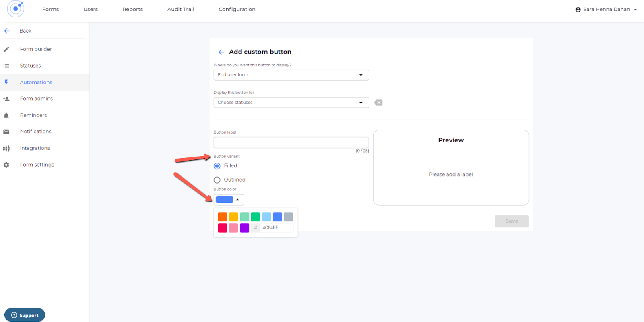644x322 pixels.
Task: Select the Outlined button variant
Action: pyautogui.click(x=217, y=180)
